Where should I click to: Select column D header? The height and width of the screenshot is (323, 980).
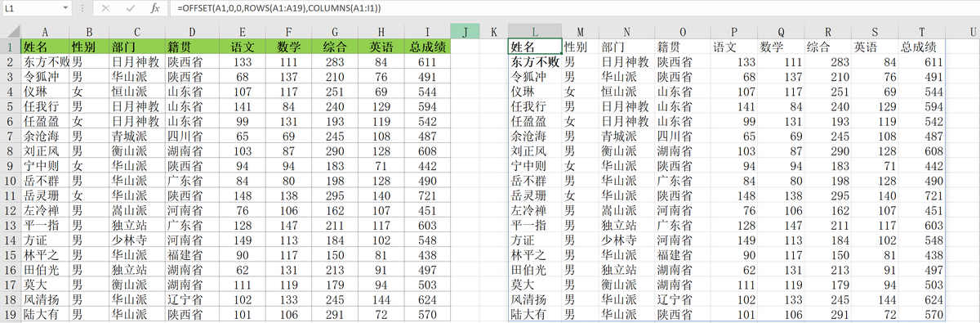click(192, 32)
